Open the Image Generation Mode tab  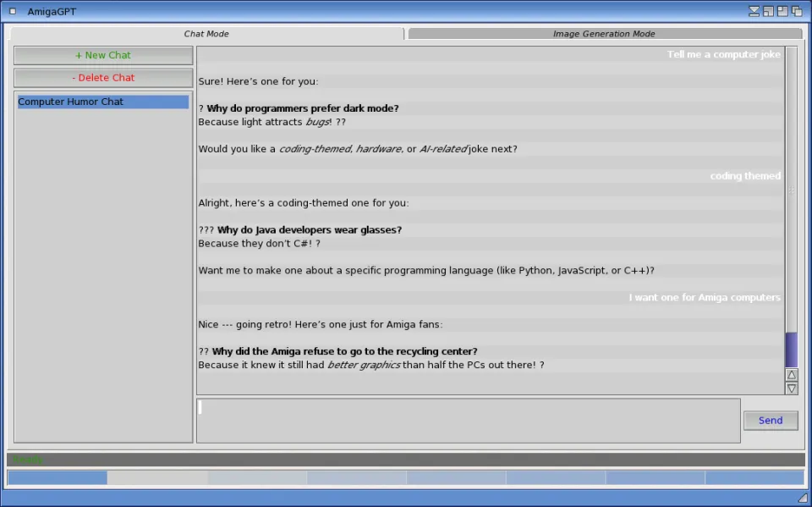pyautogui.click(x=604, y=34)
